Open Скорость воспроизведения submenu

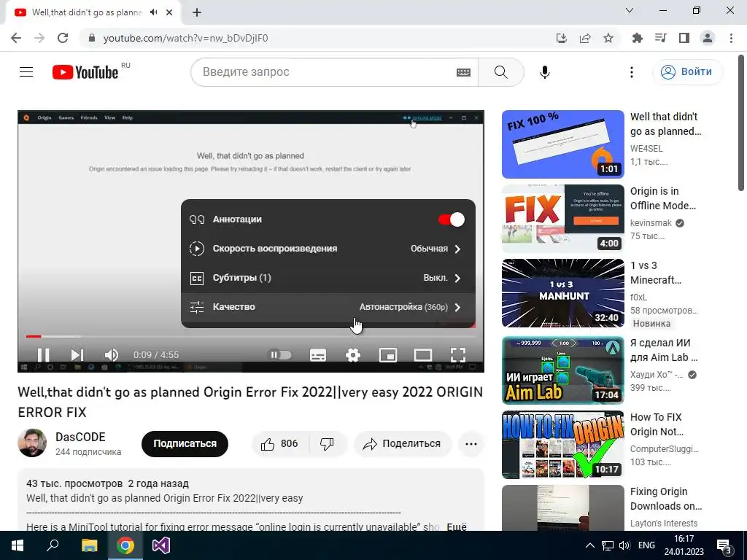[328, 249]
